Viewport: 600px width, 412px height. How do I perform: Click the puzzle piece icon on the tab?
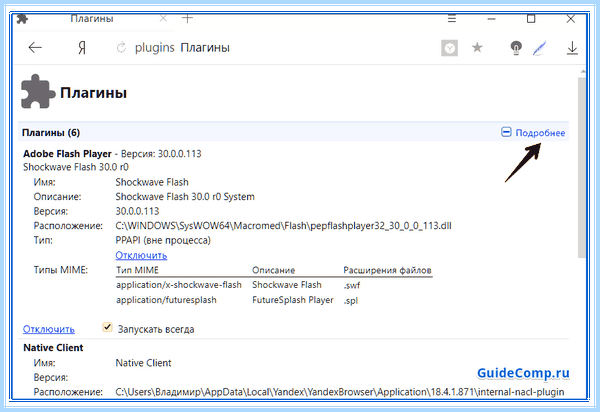pyautogui.click(x=22, y=19)
